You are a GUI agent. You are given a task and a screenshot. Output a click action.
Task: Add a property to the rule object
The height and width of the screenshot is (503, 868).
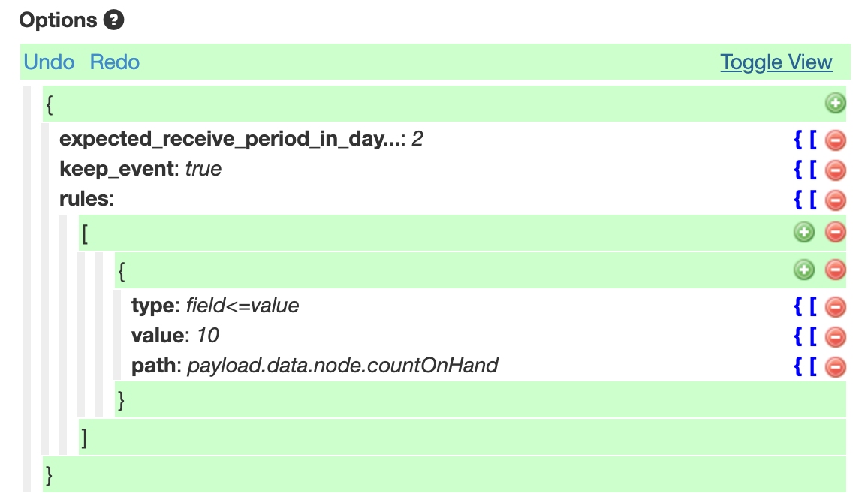[803, 270]
